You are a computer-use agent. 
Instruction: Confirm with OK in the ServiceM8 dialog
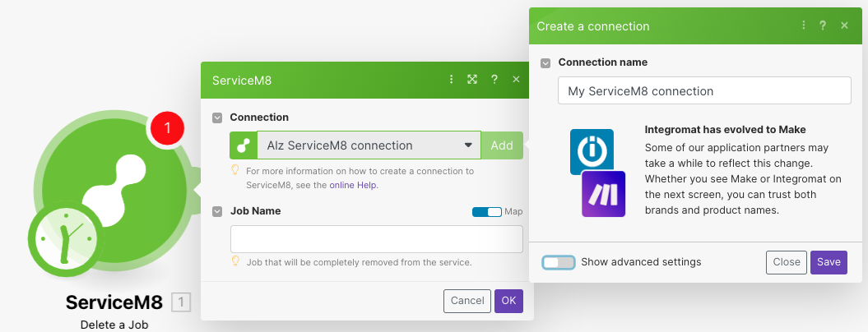point(508,301)
